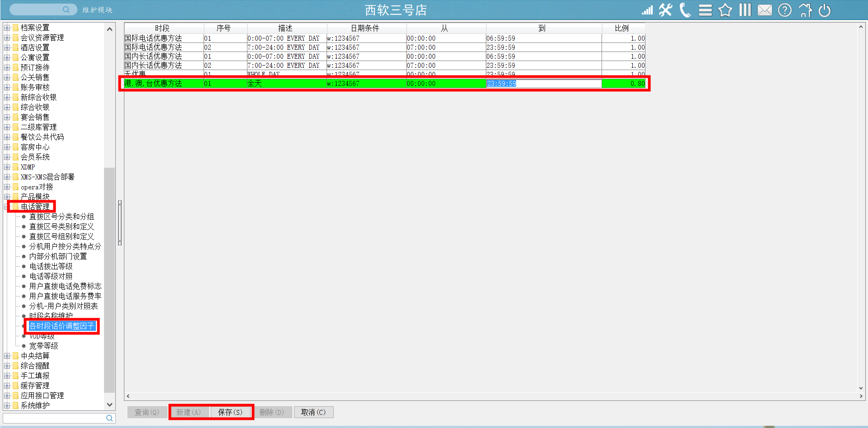
Task: Open 各时段话价调整因子 tree item
Action: (x=62, y=326)
